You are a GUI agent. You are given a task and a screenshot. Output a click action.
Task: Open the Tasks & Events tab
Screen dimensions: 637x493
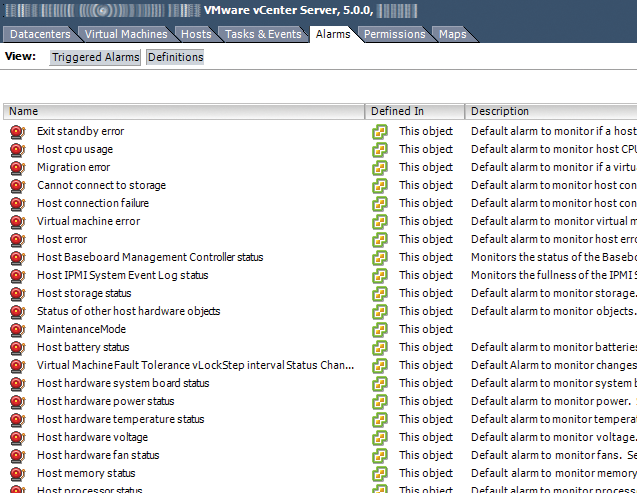click(x=263, y=34)
